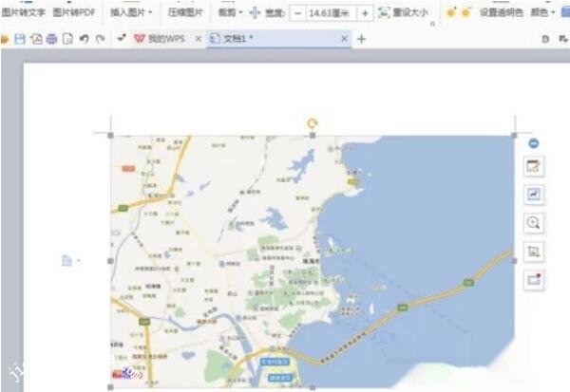Click the picture border icon with red dot
This screenshot has height=392, width=570.
click(533, 280)
